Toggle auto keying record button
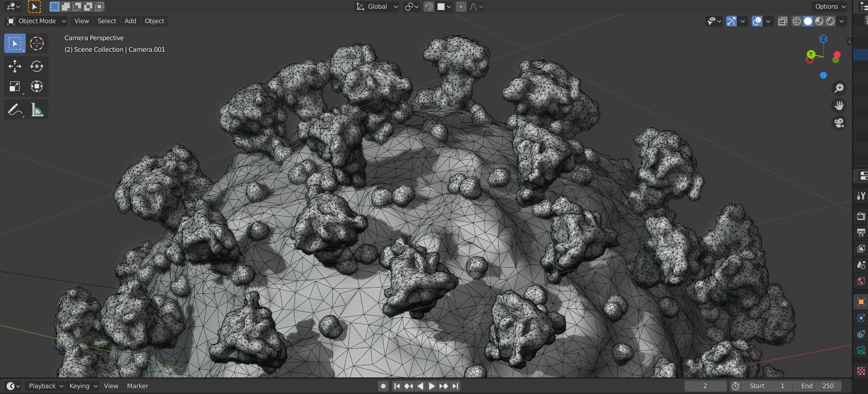 (383, 386)
